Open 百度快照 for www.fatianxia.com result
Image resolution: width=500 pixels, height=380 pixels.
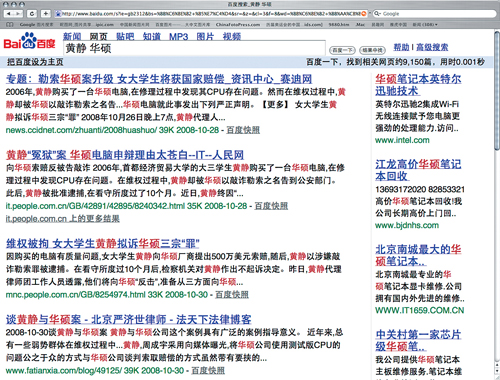208,370
